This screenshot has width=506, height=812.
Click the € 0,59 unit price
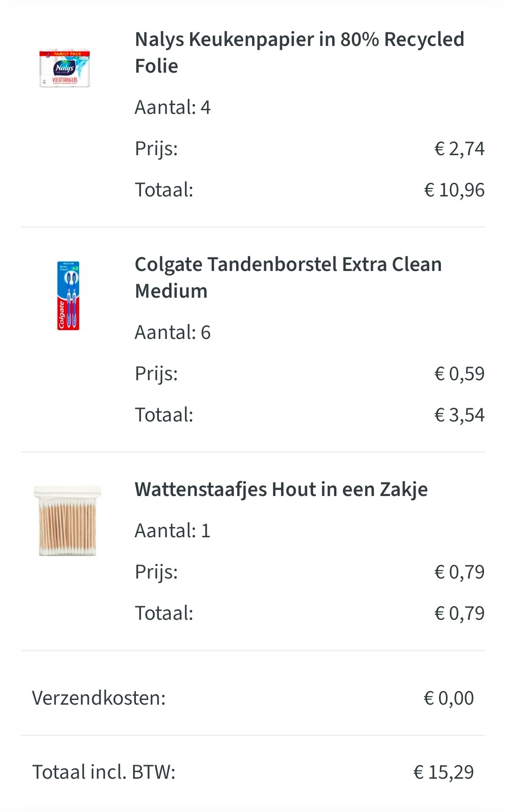459,374
